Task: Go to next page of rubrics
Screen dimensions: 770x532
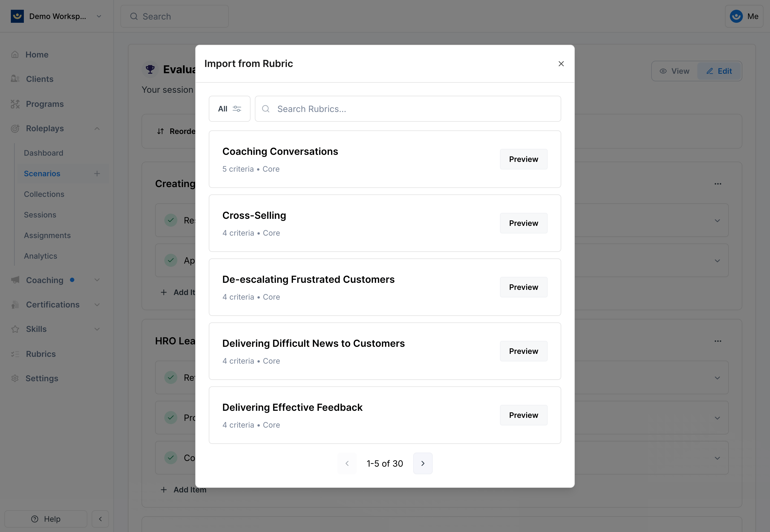Action: (x=423, y=463)
